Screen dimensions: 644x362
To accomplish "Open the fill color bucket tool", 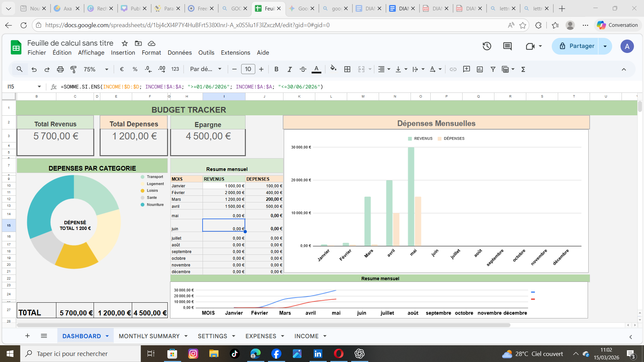I will [333, 69].
